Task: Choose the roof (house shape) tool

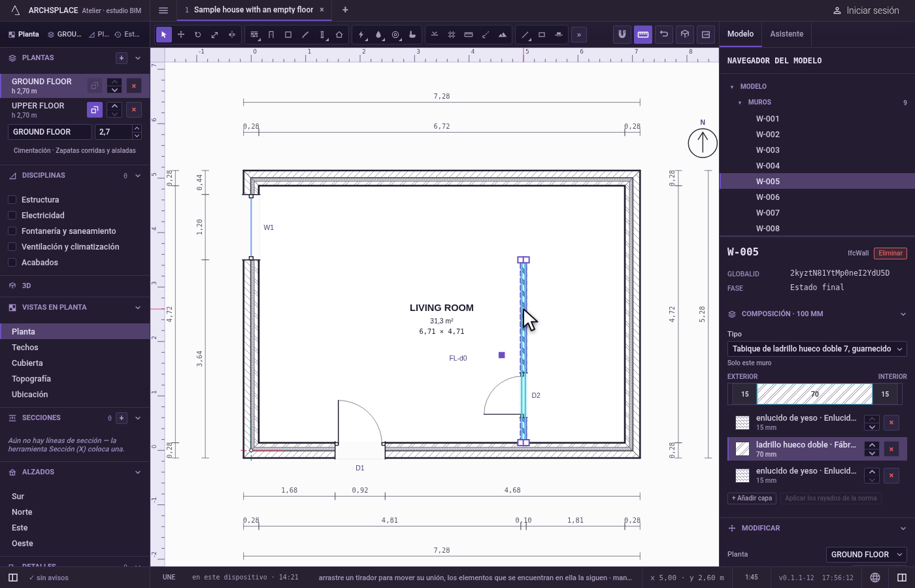Action: pos(339,35)
